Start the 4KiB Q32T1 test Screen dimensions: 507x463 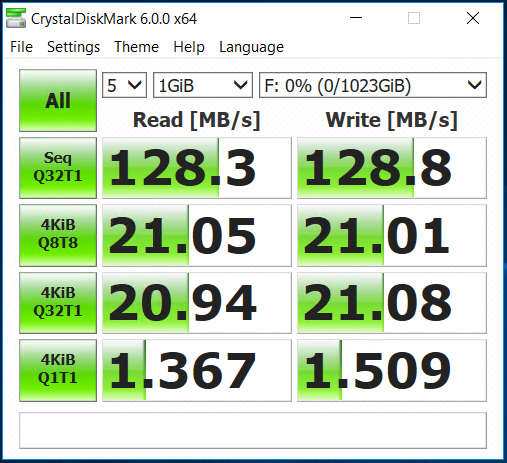pos(58,303)
